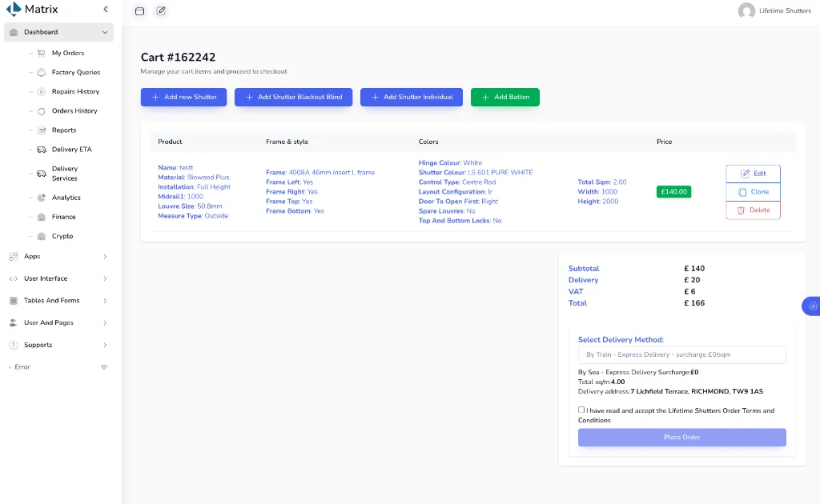The image size is (820, 504).
Task: Click the Repairs History gear icon
Action: [x=42, y=92]
